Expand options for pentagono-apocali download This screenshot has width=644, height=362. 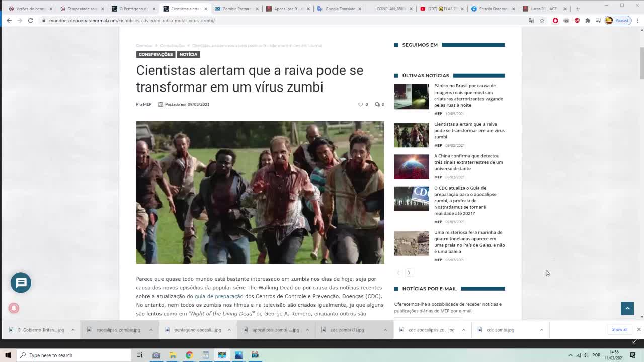[229, 330]
